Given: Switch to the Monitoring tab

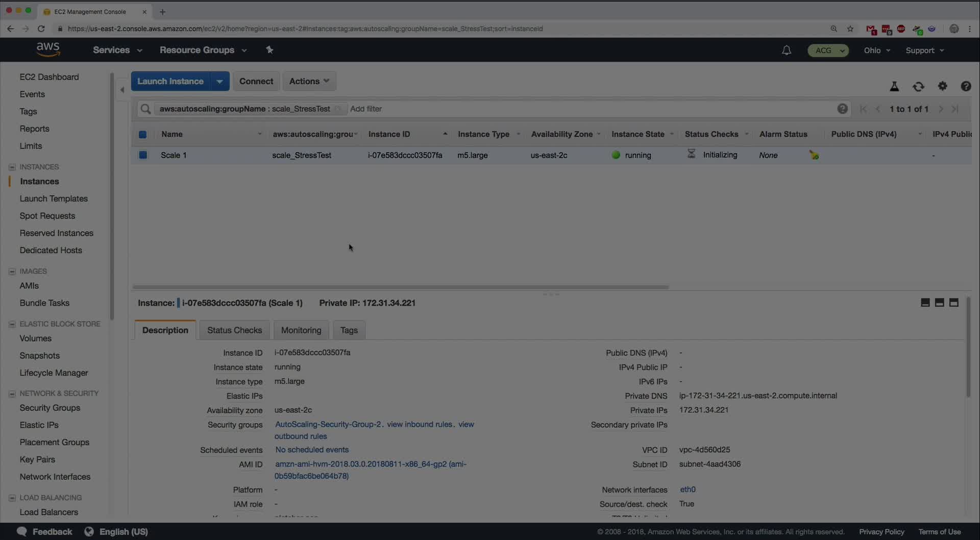Looking at the screenshot, I should [301, 330].
